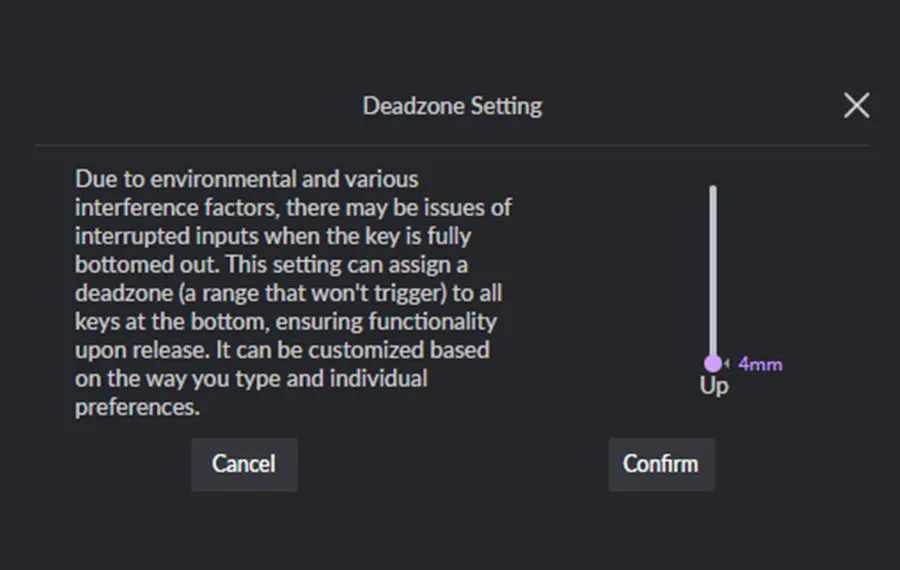
Task: Click the Up label beneath the slider
Action: coord(714,386)
